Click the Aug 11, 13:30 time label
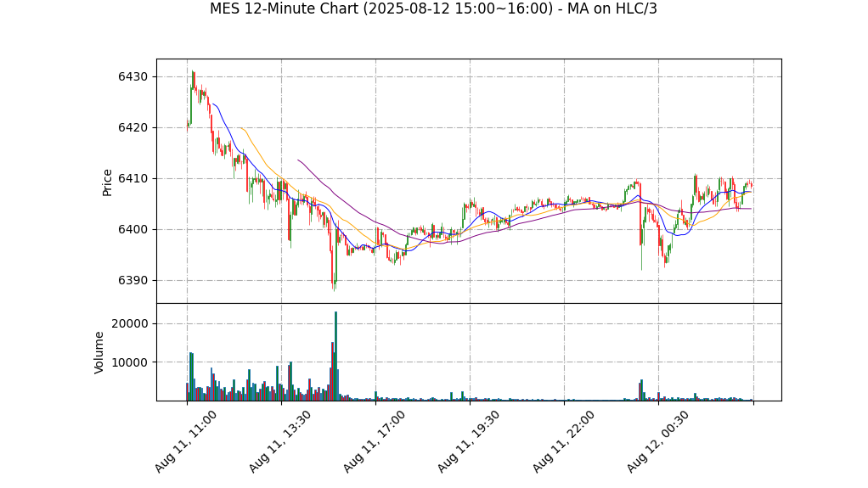Viewport: 868px width, 488px height. click(x=279, y=441)
